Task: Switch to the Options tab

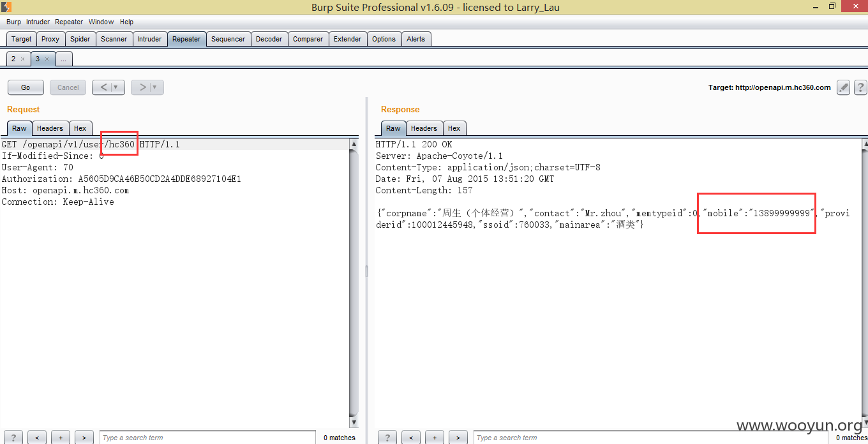Action: pyautogui.click(x=384, y=39)
